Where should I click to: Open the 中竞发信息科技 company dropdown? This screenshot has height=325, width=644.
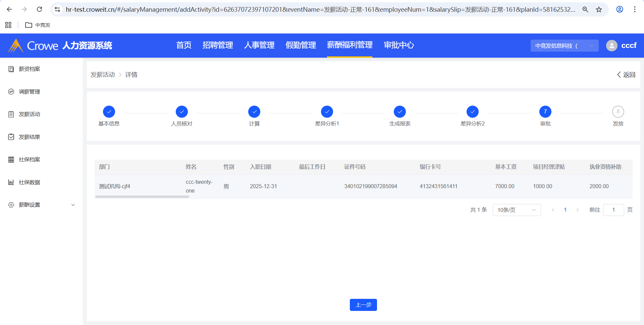click(x=564, y=46)
